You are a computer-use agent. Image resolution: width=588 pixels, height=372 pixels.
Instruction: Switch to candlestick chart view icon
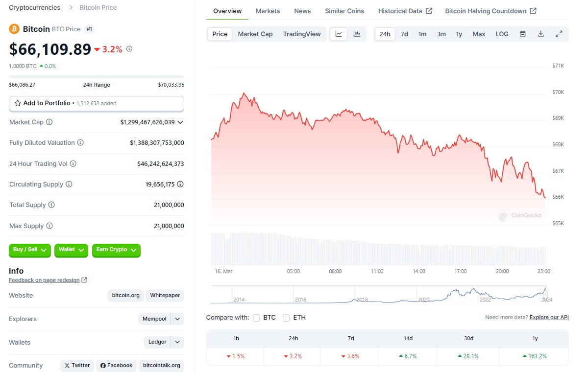[x=357, y=34]
